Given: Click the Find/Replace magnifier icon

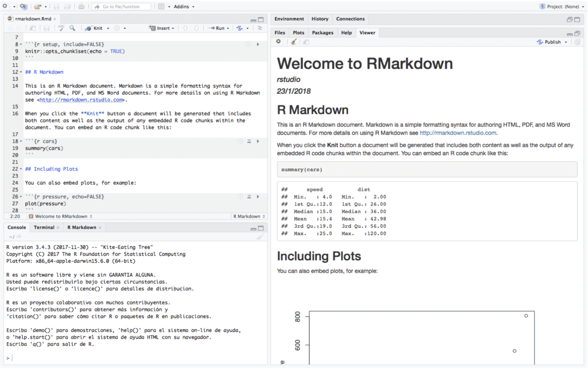Looking at the screenshot, I should (x=72, y=28).
